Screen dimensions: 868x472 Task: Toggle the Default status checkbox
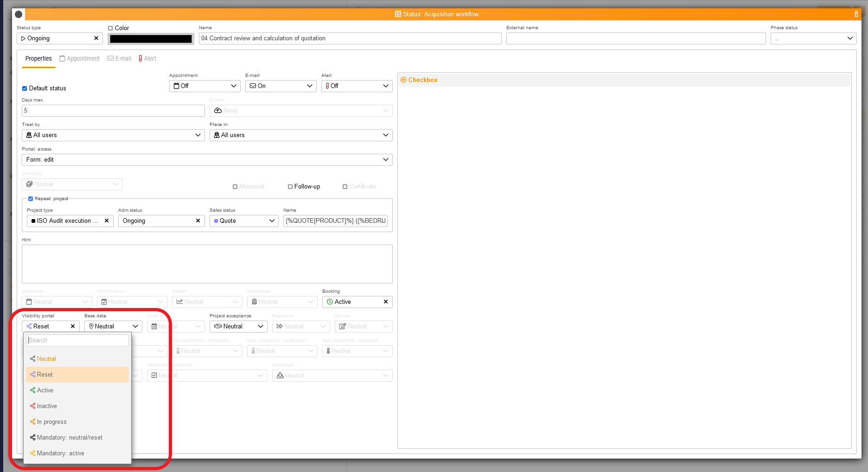pyautogui.click(x=25, y=88)
